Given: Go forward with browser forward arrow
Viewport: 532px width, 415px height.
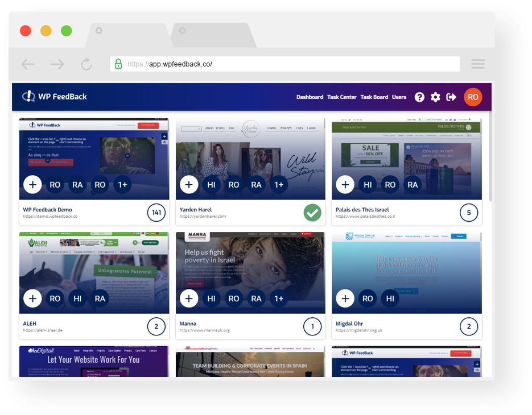Looking at the screenshot, I should [57, 64].
